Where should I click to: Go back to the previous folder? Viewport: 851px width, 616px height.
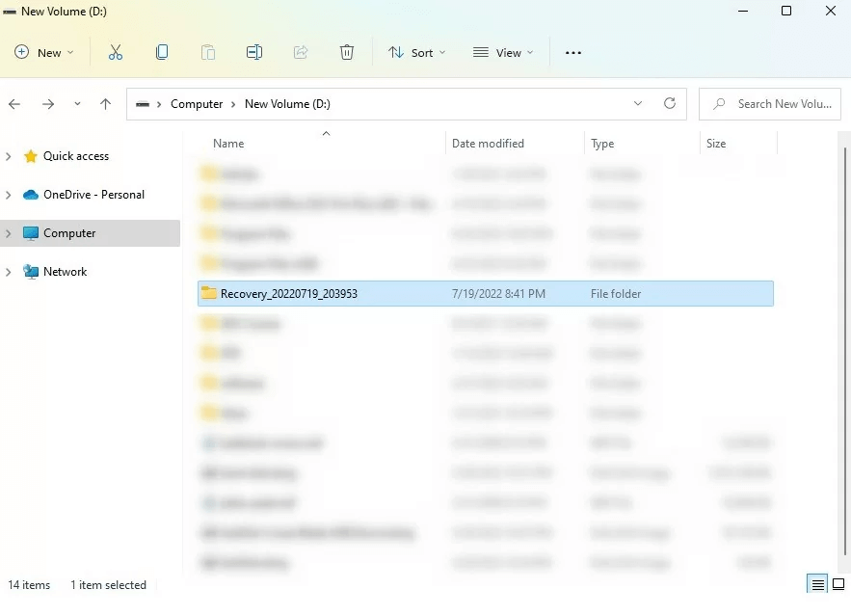(x=14, y=103)
